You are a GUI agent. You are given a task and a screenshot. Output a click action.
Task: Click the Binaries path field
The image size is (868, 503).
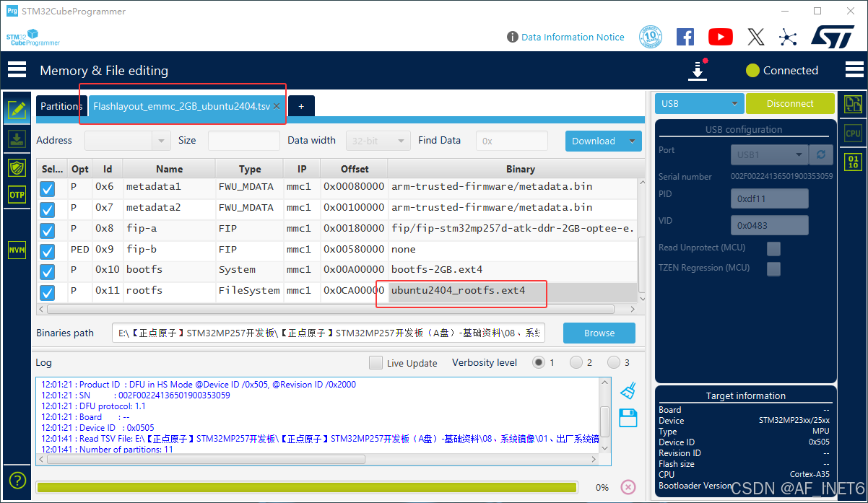point(329,333)
